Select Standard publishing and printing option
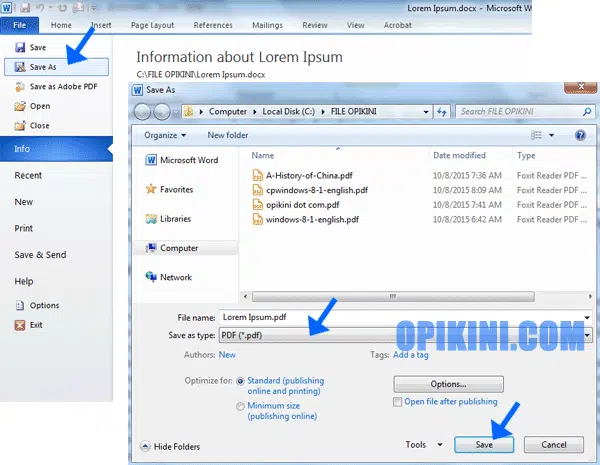 click(240, 381)
